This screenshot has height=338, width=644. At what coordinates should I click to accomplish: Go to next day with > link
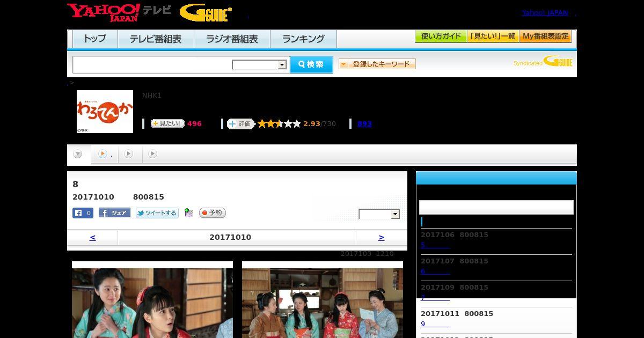(381, 237)
